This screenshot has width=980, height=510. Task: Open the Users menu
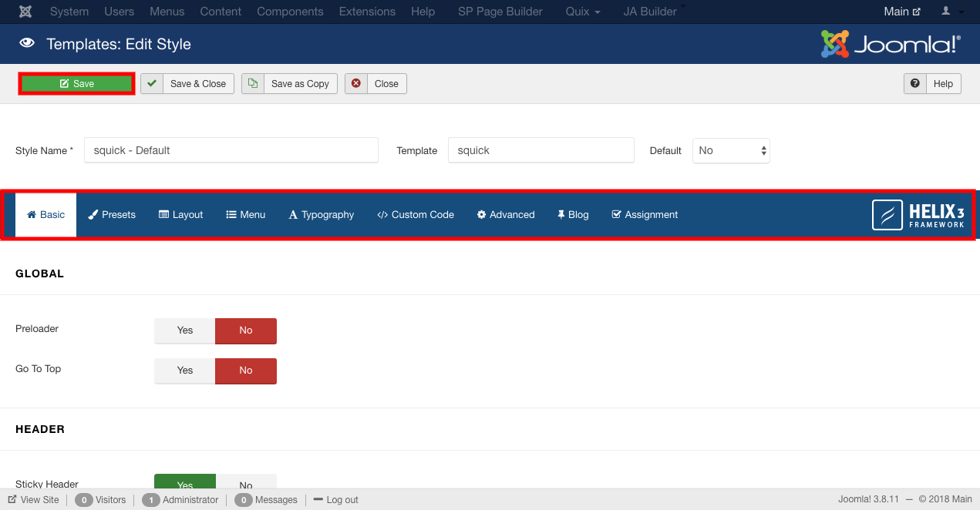pos(120,12)
